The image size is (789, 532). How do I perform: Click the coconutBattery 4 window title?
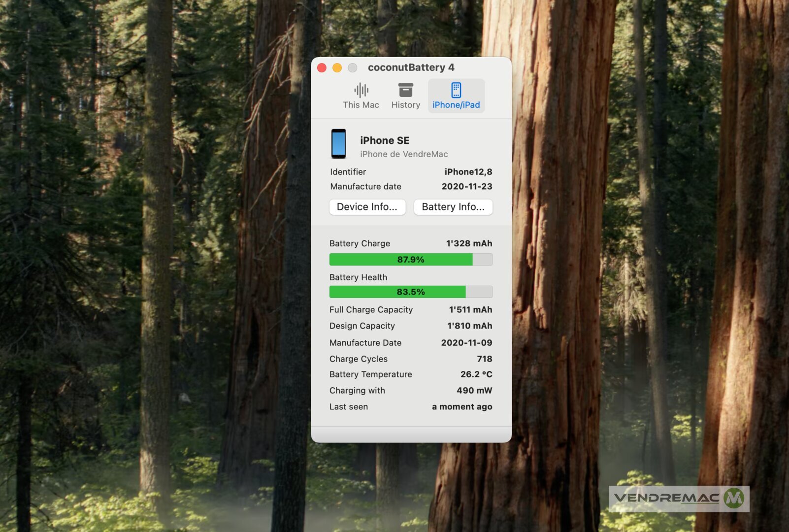click(x=411, y=67)
